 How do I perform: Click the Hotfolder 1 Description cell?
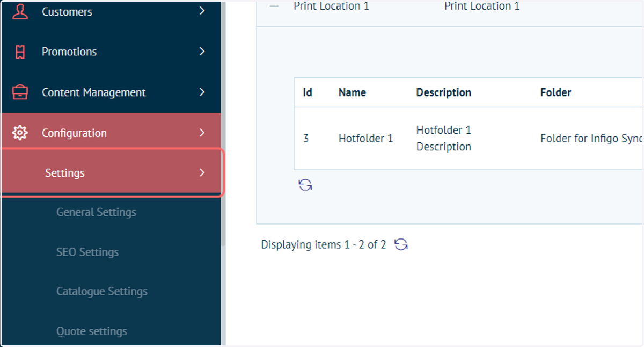click(x=444, y=139)
